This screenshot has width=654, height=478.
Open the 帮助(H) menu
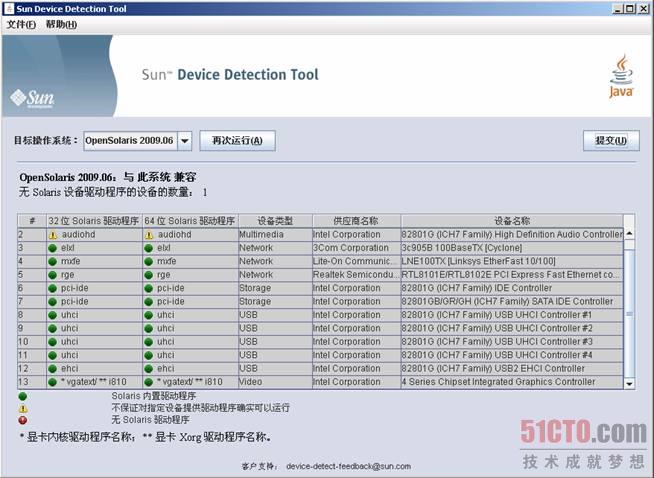(61, 25)
